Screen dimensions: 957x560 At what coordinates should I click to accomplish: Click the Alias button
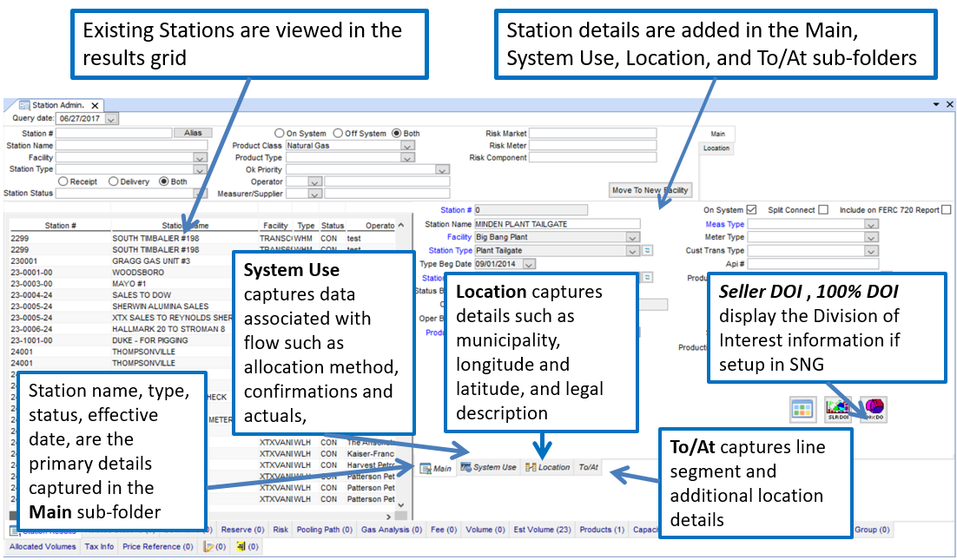coord(192,134)
